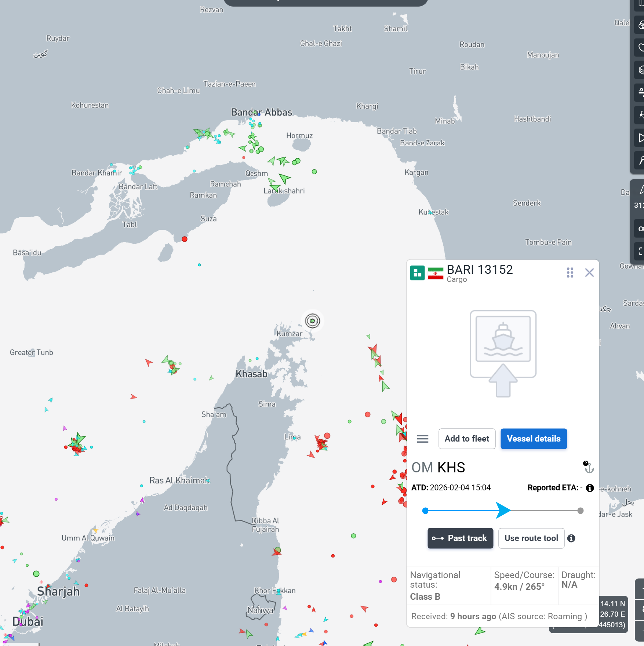Open Vessel details
Viewport: 644px width, 646px height.
click(534, 439)
